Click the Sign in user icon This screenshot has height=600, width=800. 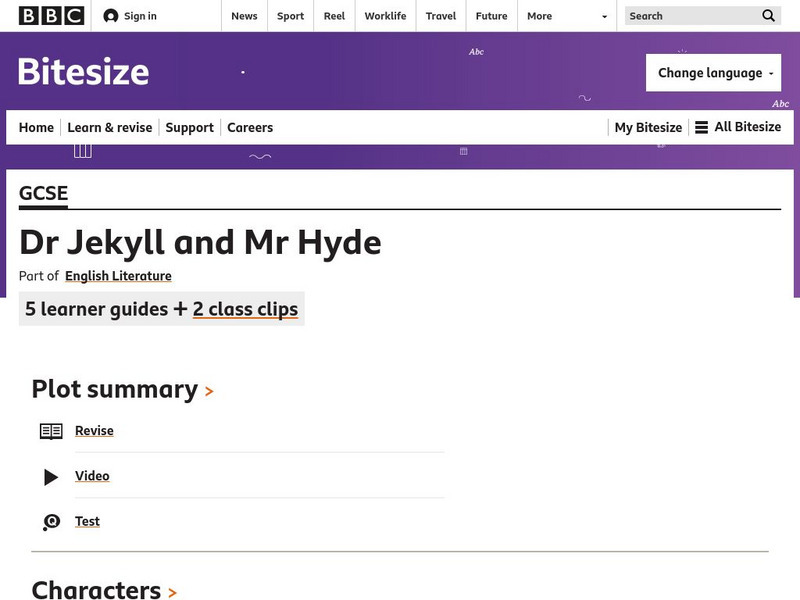110,16
